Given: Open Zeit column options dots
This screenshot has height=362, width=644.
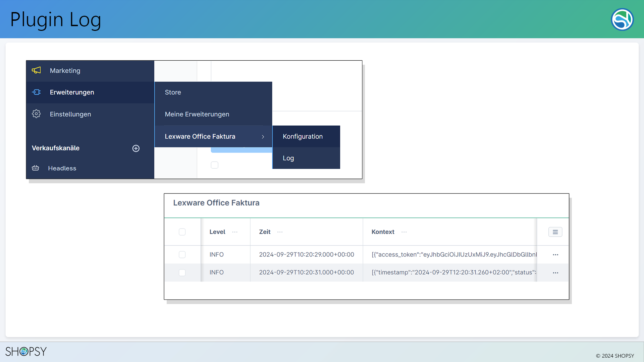Looking at the screenshot, I should (x=280, y=232).
